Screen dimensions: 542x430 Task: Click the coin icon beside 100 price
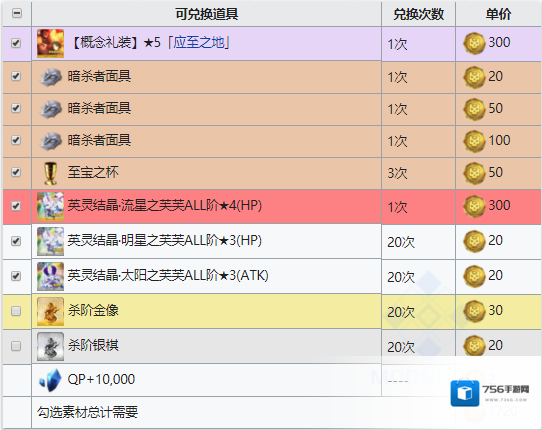click(x=474, y=141)
